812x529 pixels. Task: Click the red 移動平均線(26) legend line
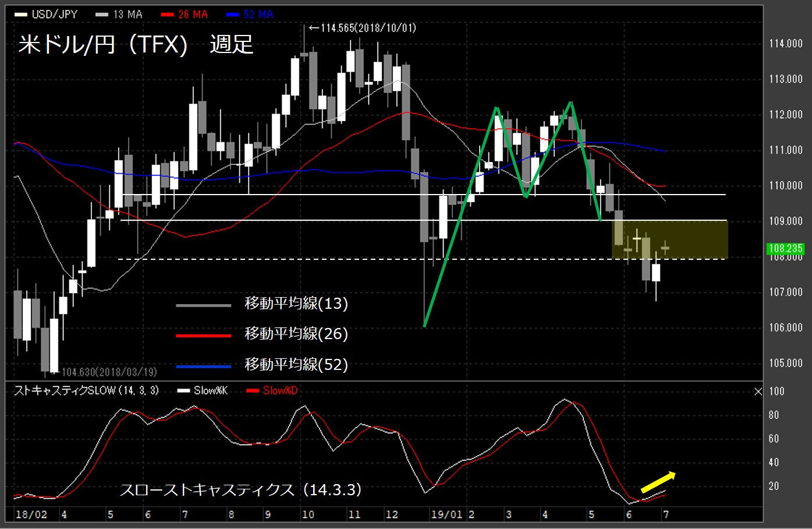click(204, 336)
